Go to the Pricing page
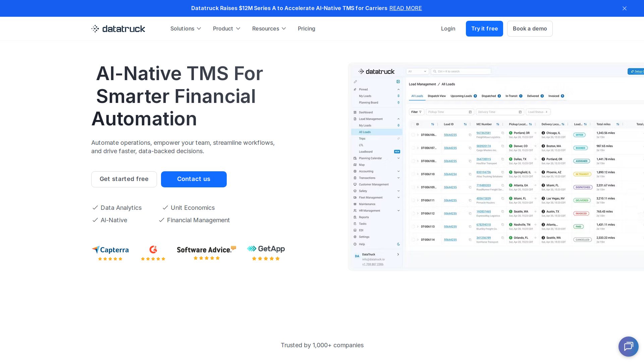644x362 pixels. coord(307,28)
